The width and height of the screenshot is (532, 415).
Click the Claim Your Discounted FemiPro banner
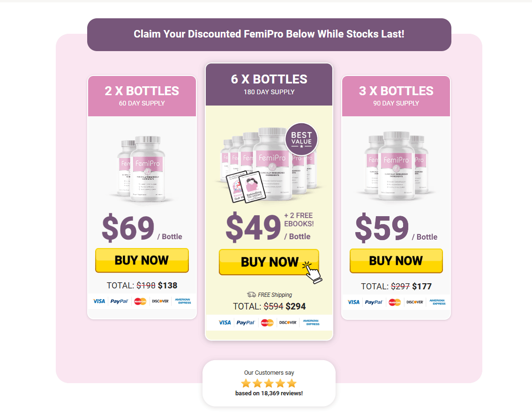269,35
